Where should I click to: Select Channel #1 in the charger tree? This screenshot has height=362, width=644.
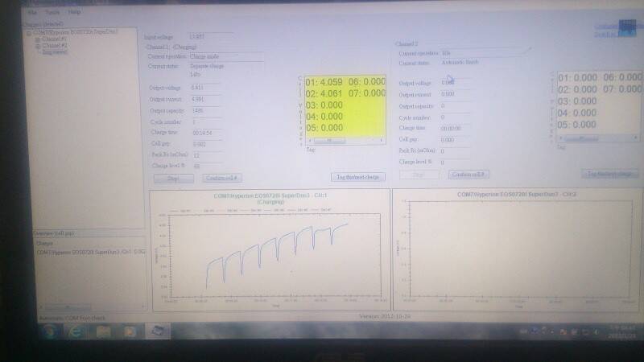click(55, 39)
